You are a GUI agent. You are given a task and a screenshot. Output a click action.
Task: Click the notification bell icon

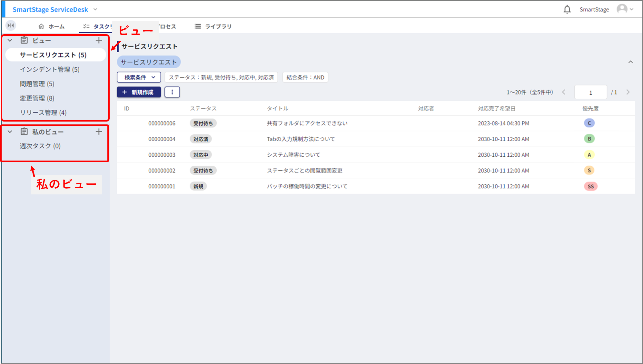click(567, 9)
